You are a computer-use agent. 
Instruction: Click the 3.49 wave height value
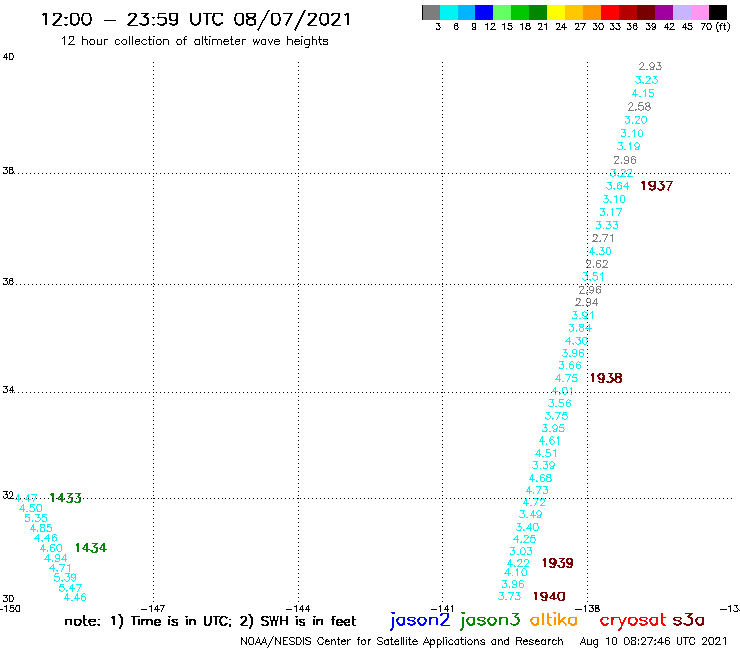click(x=530, y=515)
